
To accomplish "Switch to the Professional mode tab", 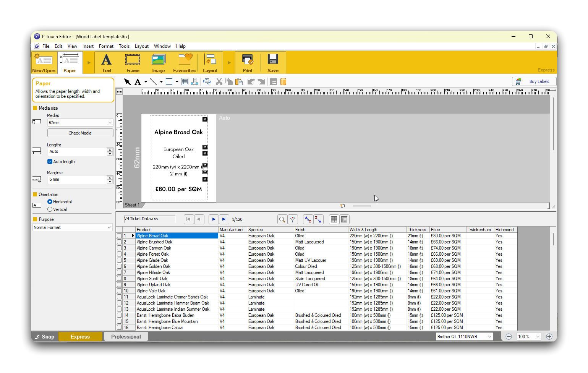I will pyautogui.click(x=126, y=337).
